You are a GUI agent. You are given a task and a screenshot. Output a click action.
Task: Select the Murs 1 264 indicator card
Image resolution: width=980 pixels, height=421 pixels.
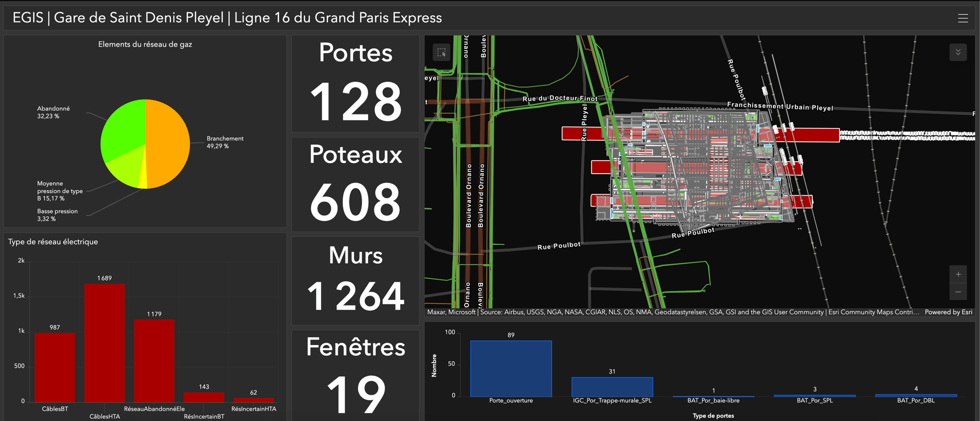pyautogui.click(x=355, y=281)
